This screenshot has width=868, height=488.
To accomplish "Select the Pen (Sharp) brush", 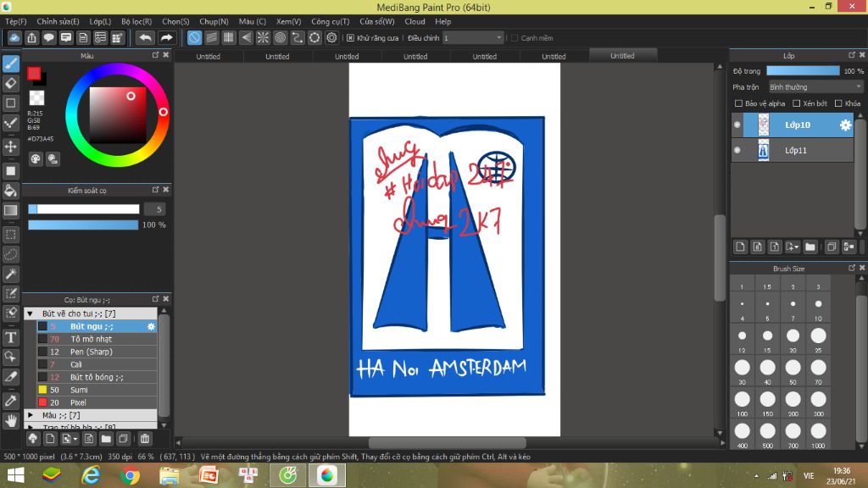I will pyautogui.click(x=91, y=352).
